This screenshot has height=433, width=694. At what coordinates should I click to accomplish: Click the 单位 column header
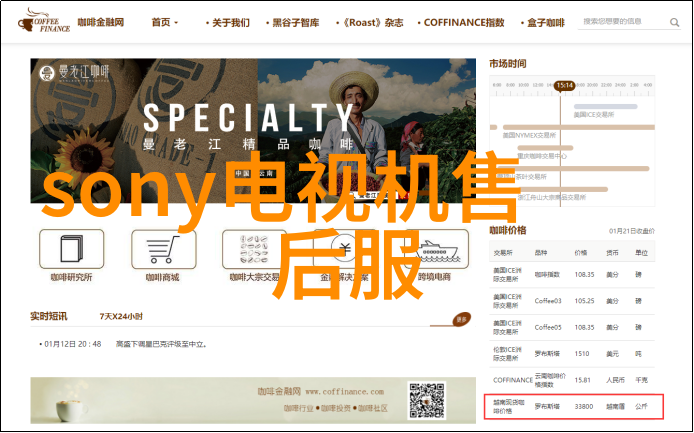tap(641, 253)
